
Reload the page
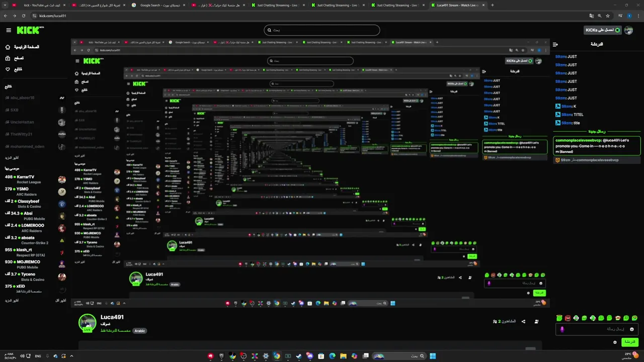click(24, 16)
